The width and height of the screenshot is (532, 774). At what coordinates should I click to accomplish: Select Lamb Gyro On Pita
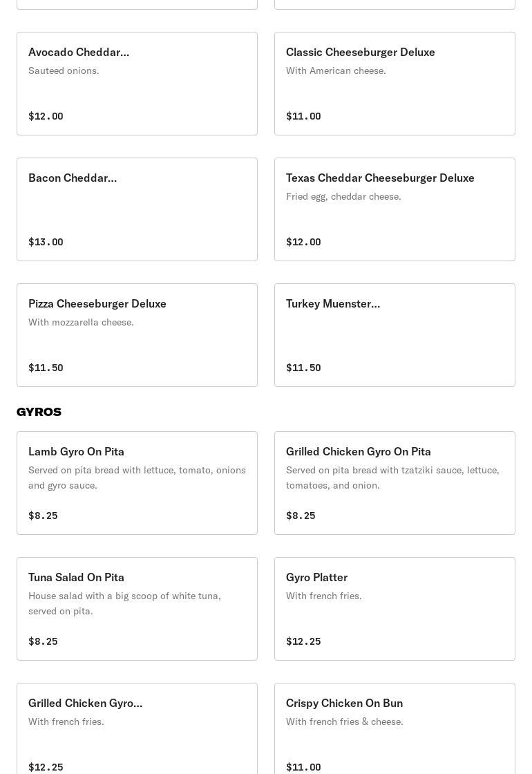137,483
